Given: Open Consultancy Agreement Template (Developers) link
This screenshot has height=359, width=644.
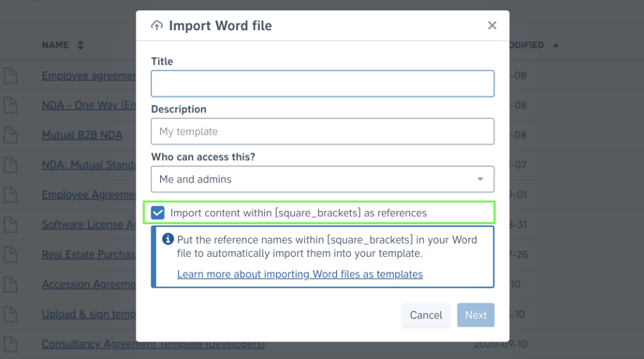Looking at the screenshot, I should click(154, 344).
